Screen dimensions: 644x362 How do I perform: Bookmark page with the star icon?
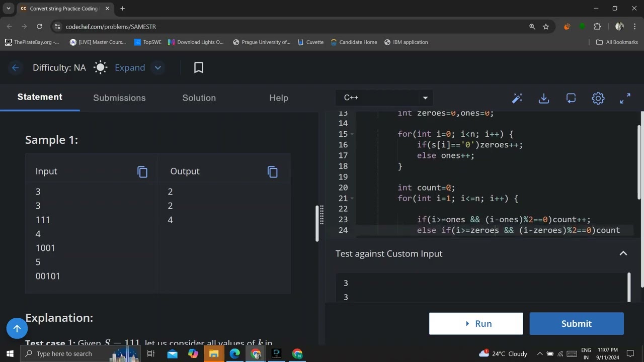(546, 27)
